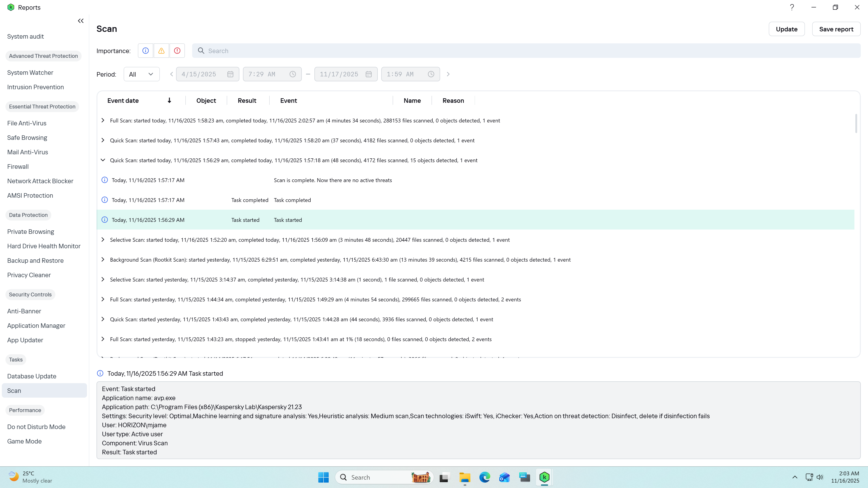
Task: Open clock picker for 1:59 AM
Action: 431,74
